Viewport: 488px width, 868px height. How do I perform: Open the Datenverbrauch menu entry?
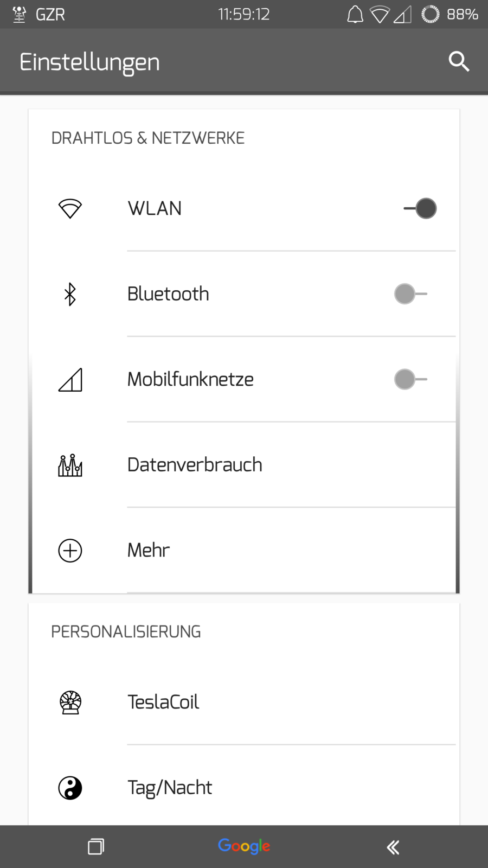pyautogui.click(x=195, y=465)
